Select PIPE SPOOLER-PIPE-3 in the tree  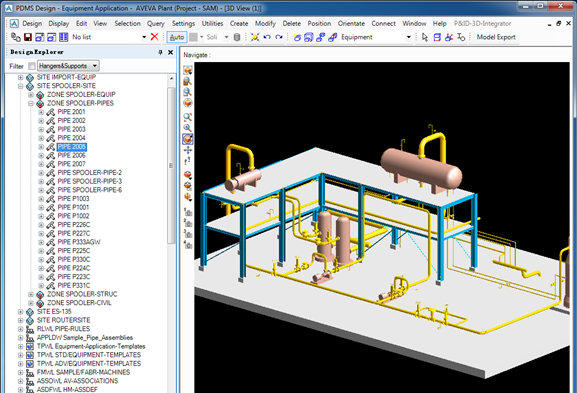(x=89, y=181)
